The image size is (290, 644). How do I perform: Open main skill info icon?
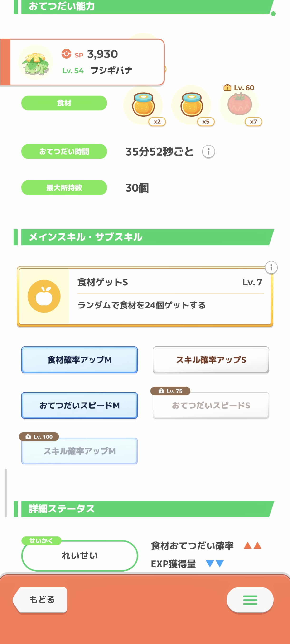[x=271, y=267]
